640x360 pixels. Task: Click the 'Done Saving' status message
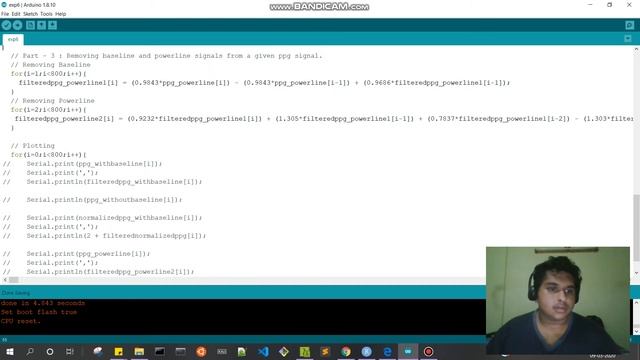coord(16,293)
